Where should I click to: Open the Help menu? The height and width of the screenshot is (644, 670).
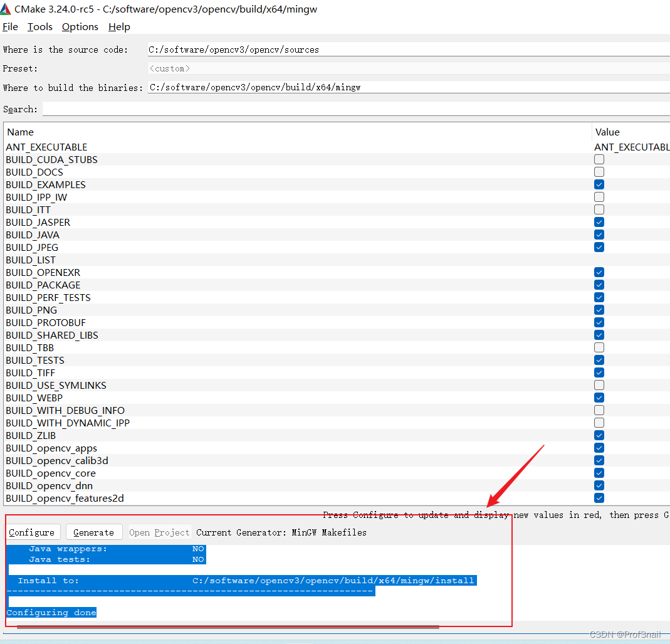[x=119, y=26]
